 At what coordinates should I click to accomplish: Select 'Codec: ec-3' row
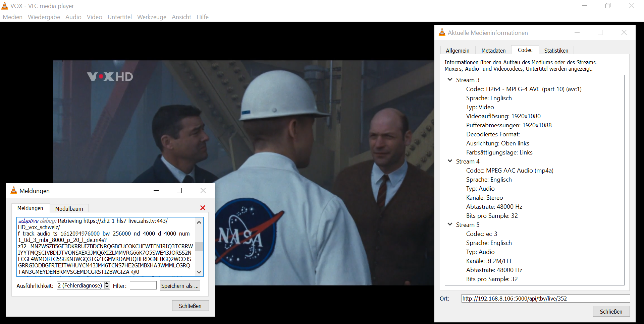(x=481, y=234)
